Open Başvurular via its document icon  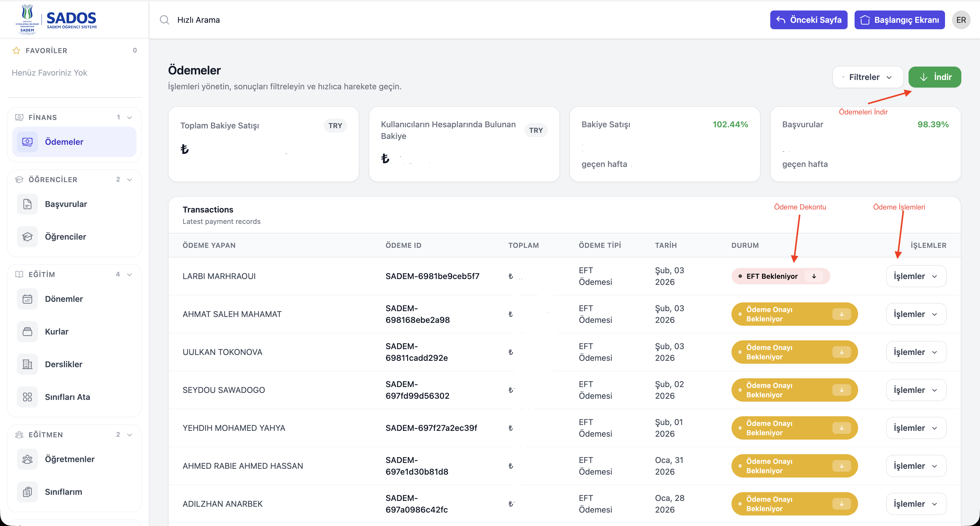click(27, 204)
